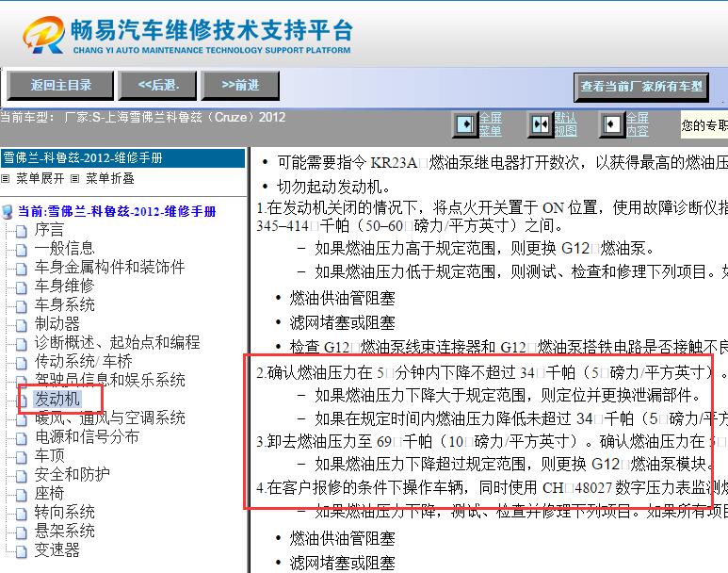Screen dimensions: 728x573
Task: Click the page icon next to 电源和信号分布
Action: click(x=22, y=438)
